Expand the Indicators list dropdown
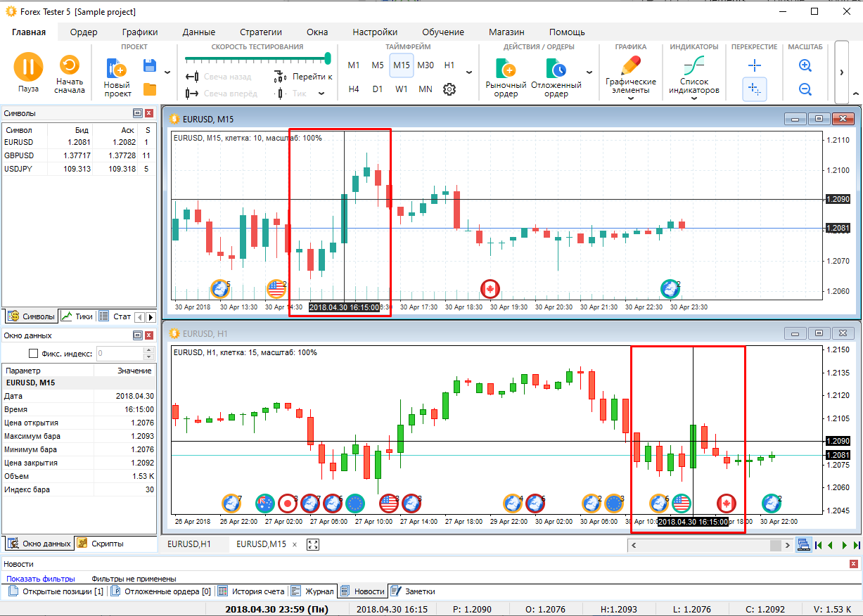The image size is (863, 616). tap(693, 98)
